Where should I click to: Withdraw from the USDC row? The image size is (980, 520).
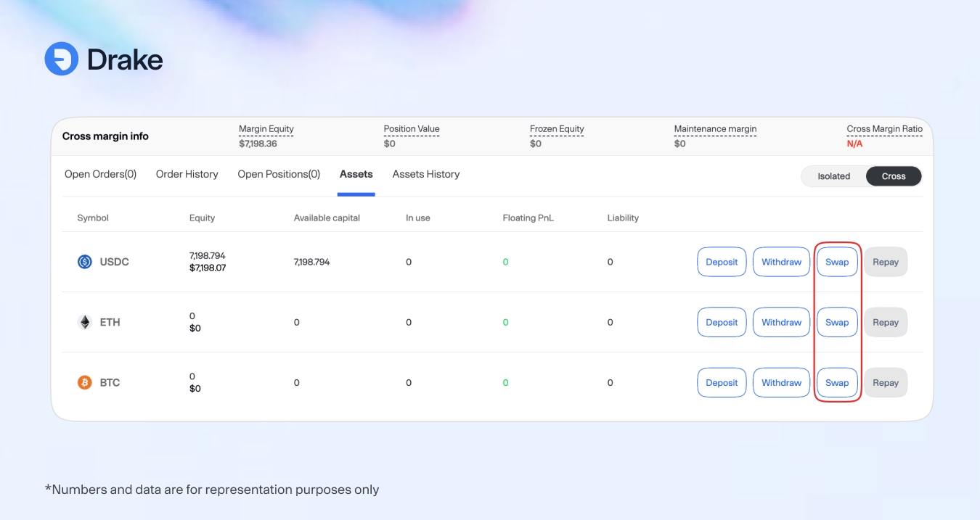(781, 262)
